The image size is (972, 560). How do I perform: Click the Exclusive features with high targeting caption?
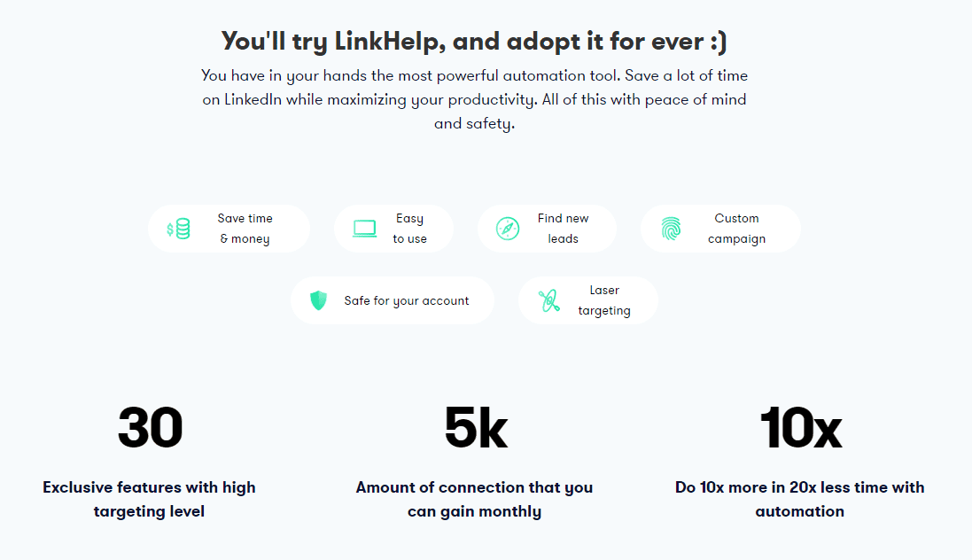(149, 499)
